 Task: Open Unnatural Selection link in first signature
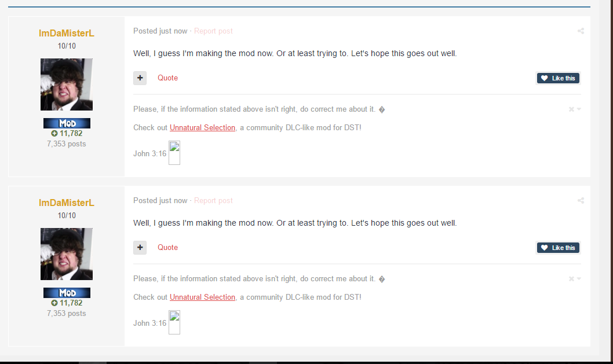(x=203, y=128)
